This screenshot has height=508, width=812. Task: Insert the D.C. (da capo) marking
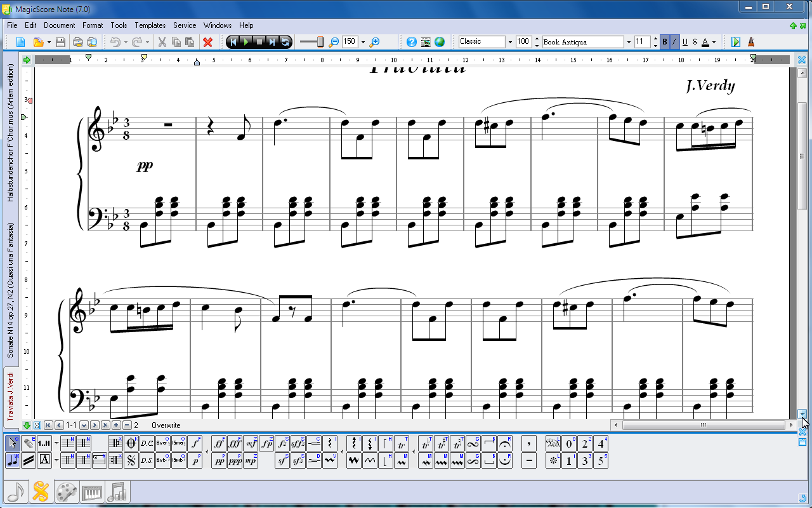click(147, 443)
